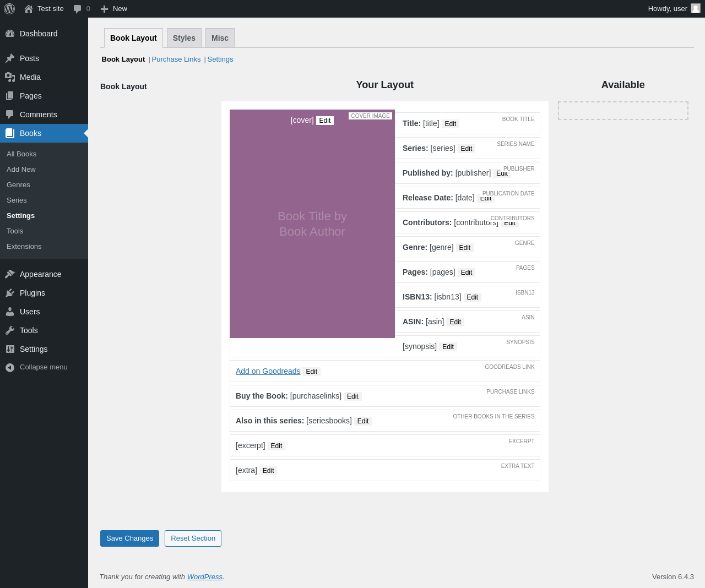Edit the synopsis layout element
The width and height of the screenshot is (705, 588).
pos(448,347)
